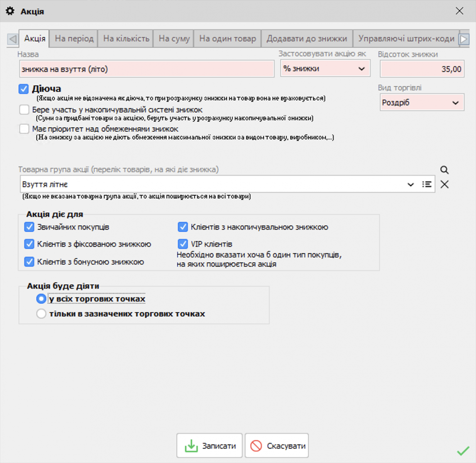Close the Акція dialog window

(x=459, y=11)
